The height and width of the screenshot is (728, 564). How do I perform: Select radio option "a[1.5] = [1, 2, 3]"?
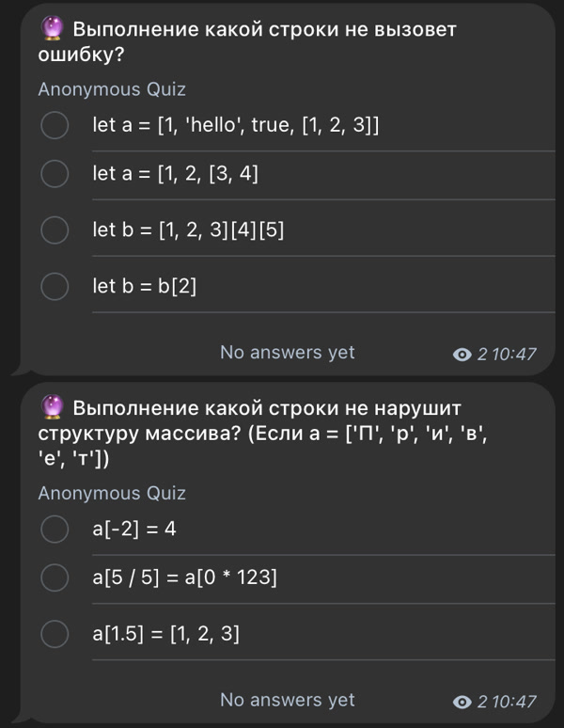[x=55, y=634]
